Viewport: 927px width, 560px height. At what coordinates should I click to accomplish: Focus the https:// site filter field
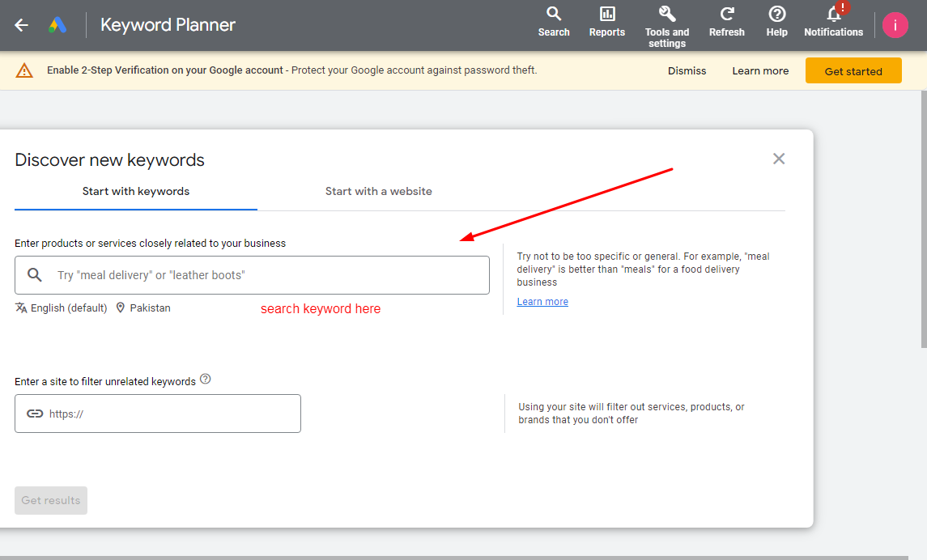(x=158, y=414)
